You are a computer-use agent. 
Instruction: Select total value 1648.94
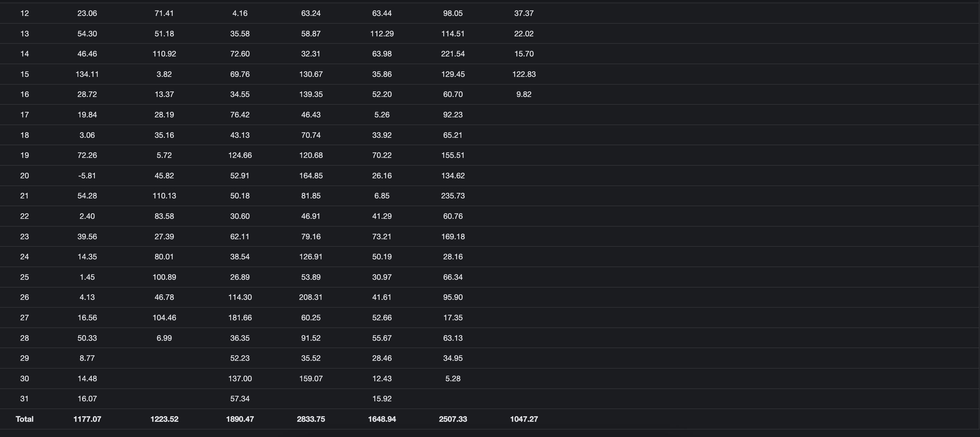(382, 419)
